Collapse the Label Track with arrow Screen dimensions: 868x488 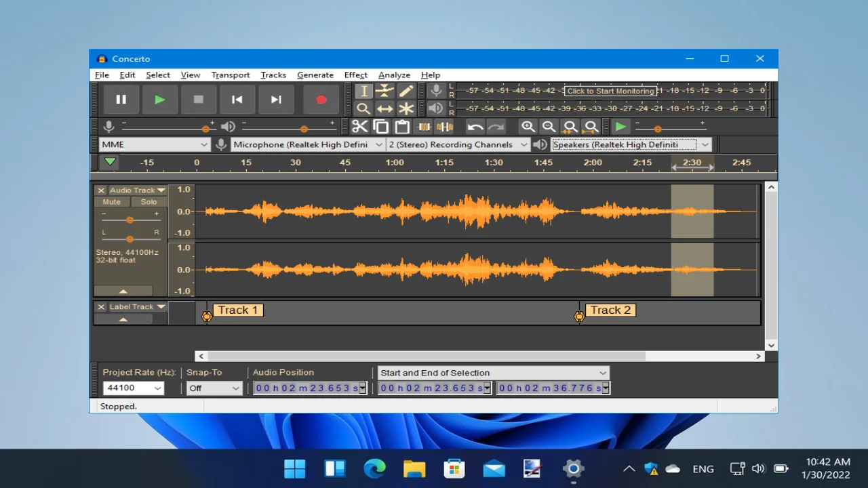coord(123,319)
